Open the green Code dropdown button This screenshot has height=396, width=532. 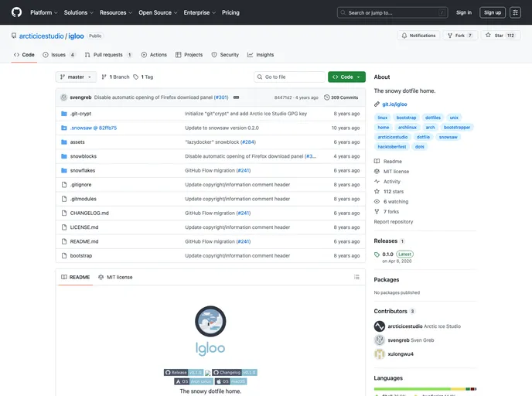pyautogui.click(x=346, y=77)
